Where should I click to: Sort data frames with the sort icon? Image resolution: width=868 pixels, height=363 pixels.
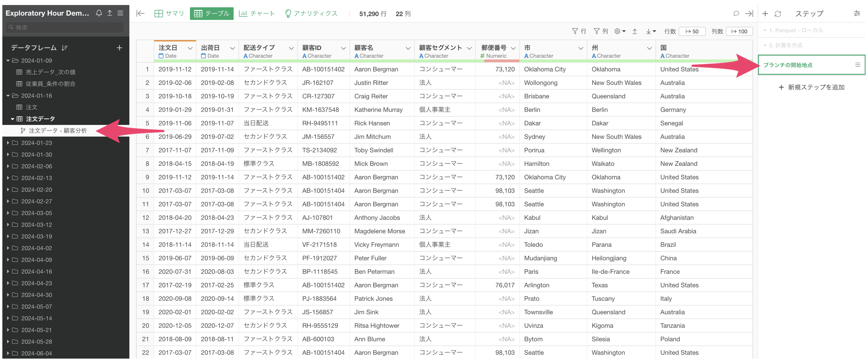(65, 48)
